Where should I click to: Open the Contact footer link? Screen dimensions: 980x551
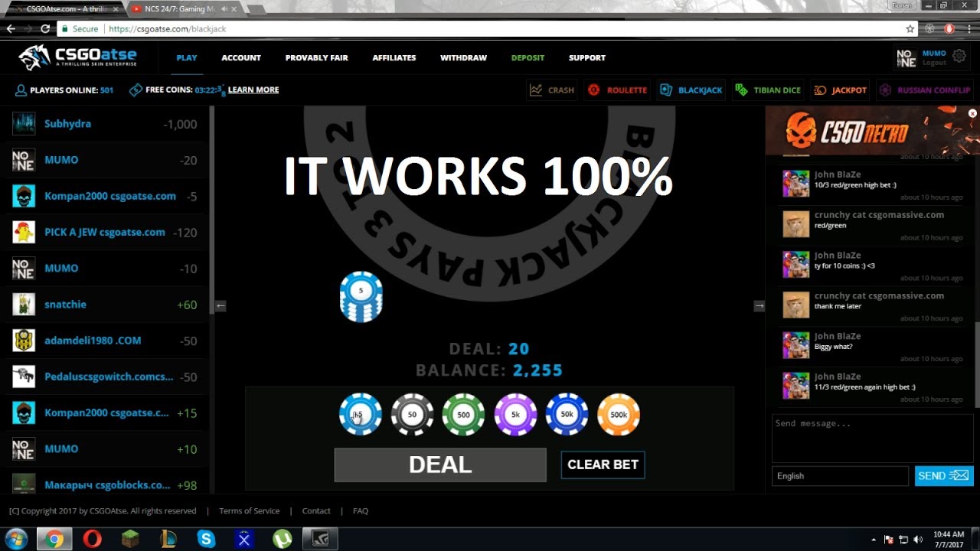coord(316,510)
